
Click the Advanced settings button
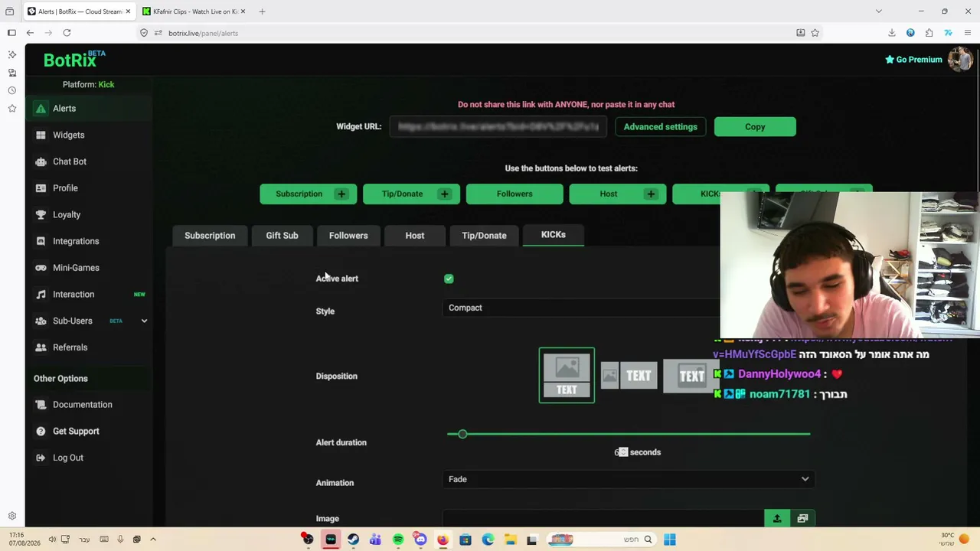660,127
